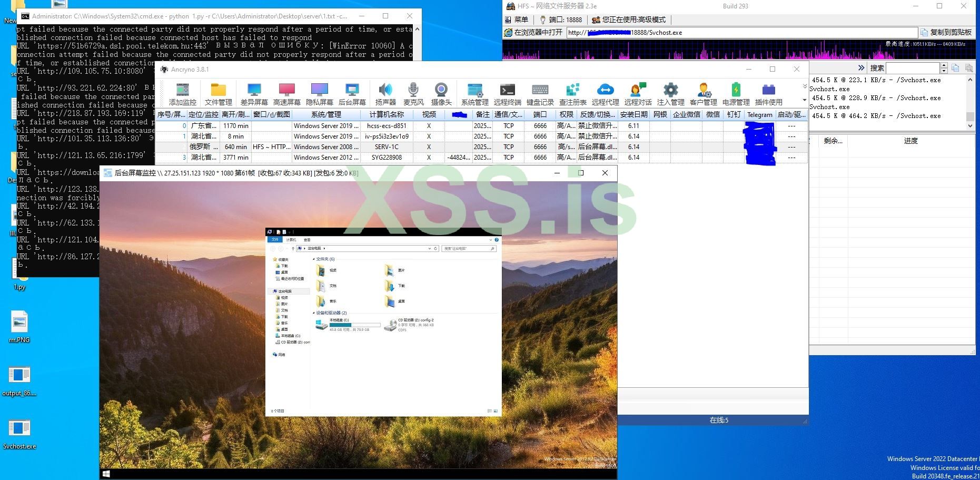Image resolution: width=980 pixels, height=480 pixels.
Task: Click 在浏览器中打开 in the HFS window
Action: click(x=533, y=32)
